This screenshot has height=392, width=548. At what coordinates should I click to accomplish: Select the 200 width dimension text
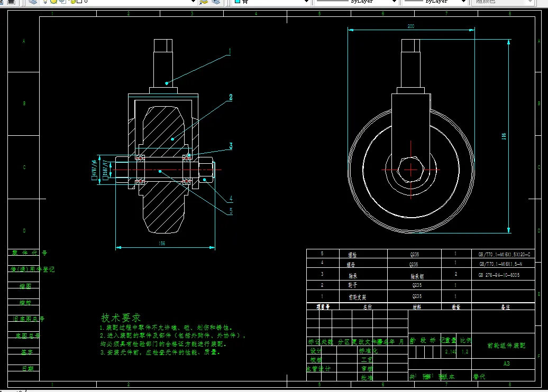point(411,26)
